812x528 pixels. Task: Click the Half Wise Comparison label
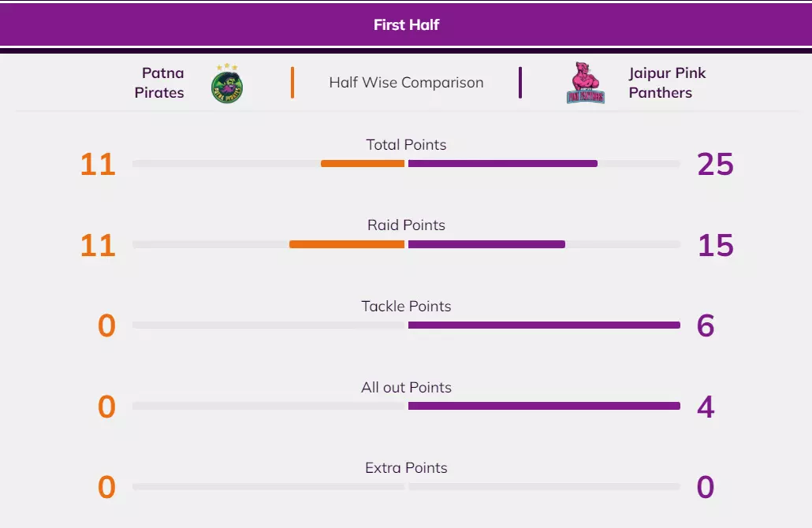(x=406, y=83)
